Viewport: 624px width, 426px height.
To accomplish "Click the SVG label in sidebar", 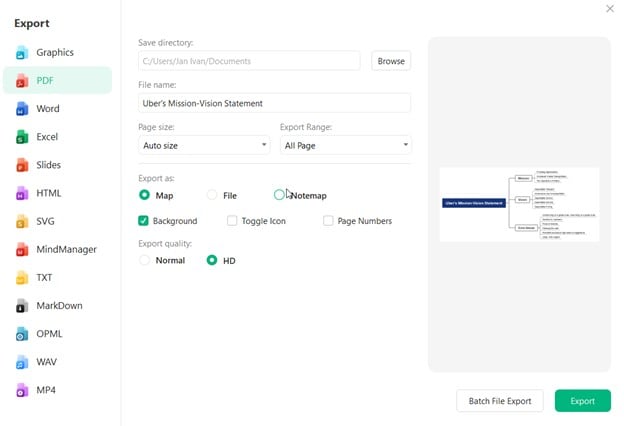I will tap(45, 221).
